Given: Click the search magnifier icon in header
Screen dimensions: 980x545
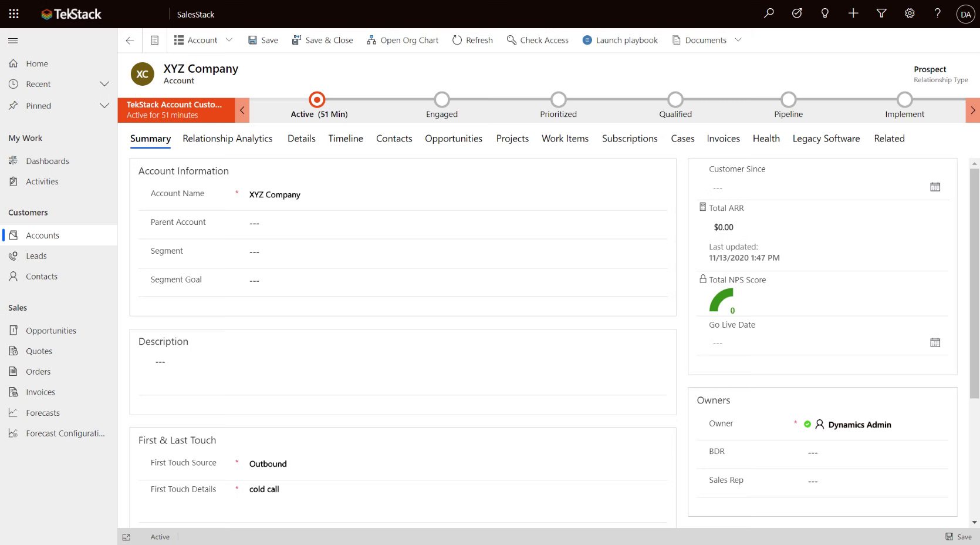Looking at the screenshot, I should 769,14.
